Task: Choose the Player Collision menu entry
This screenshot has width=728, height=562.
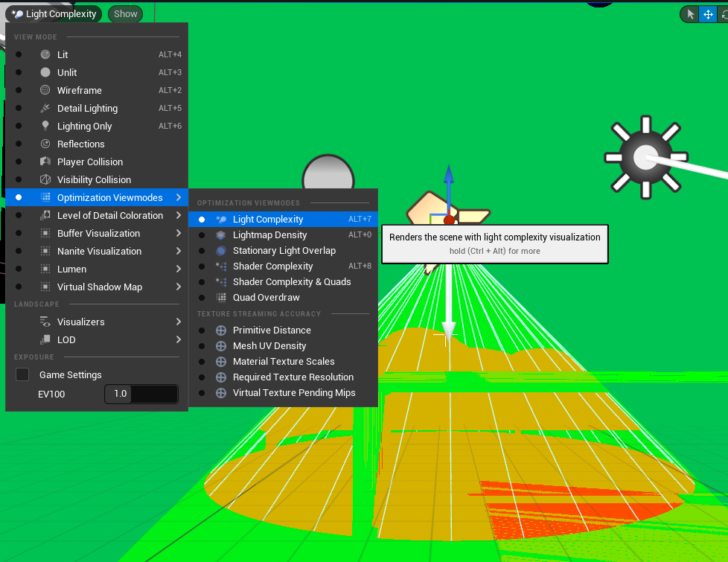Action: tap(97, 162)
